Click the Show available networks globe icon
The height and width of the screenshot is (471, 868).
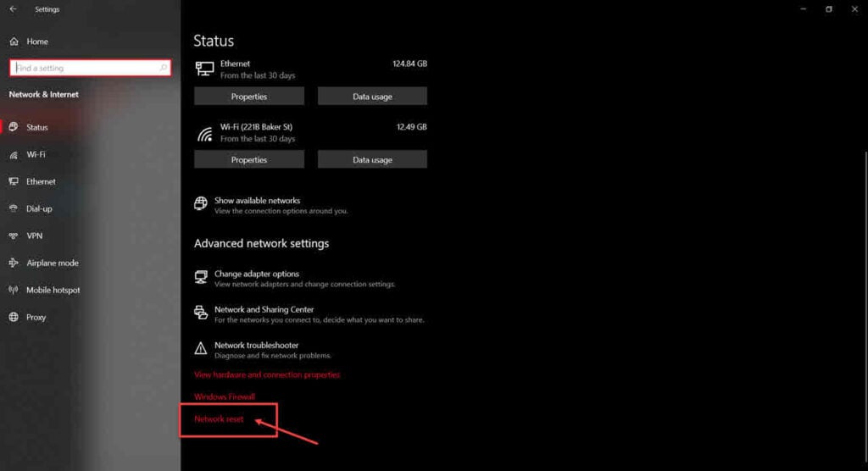click(x=200, y=203)
